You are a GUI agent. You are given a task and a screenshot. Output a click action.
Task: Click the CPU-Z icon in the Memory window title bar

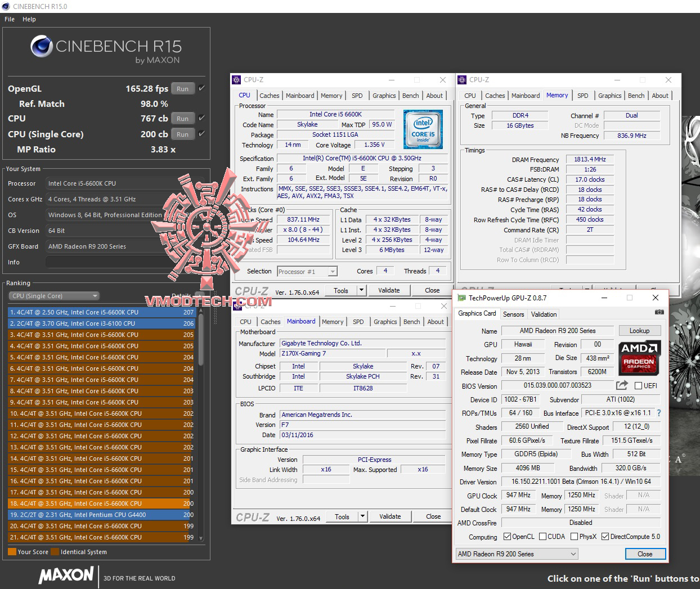click(463, 80)
